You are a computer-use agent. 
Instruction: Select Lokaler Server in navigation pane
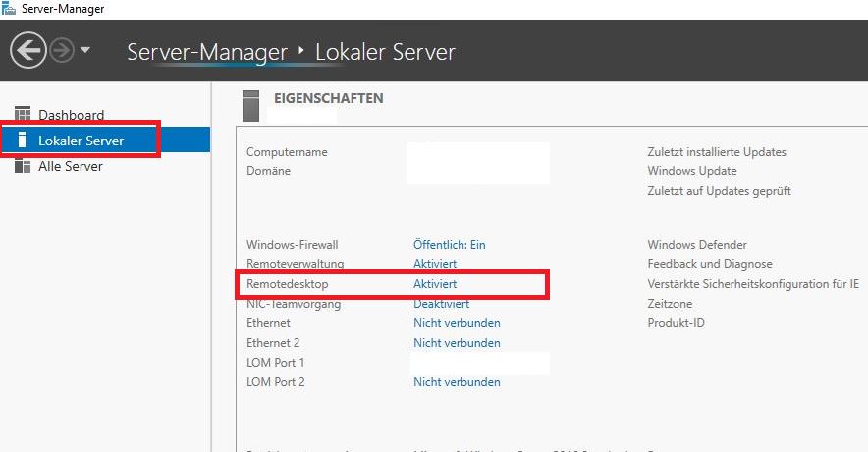click(x=81, y=141)
